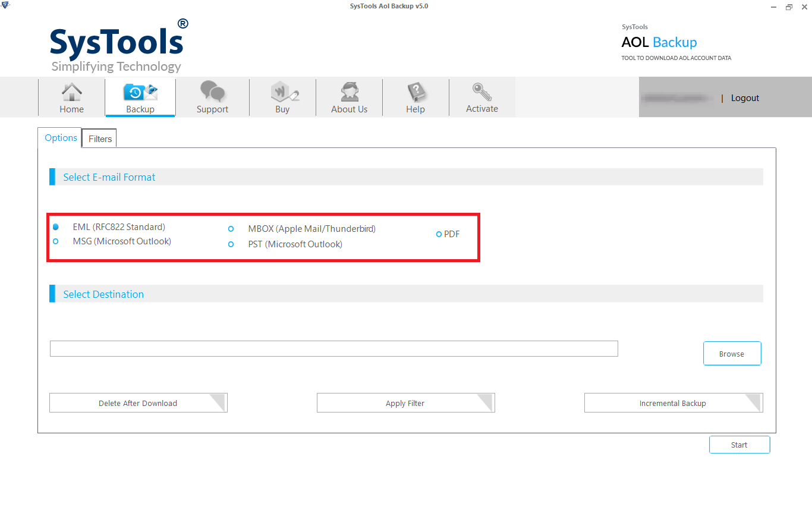Click the Browse button
This screenshot has height=510, width=812.
732,354
